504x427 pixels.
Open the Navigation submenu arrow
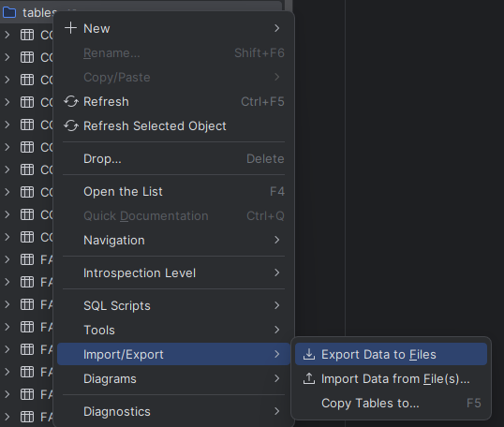coord(276,240)
